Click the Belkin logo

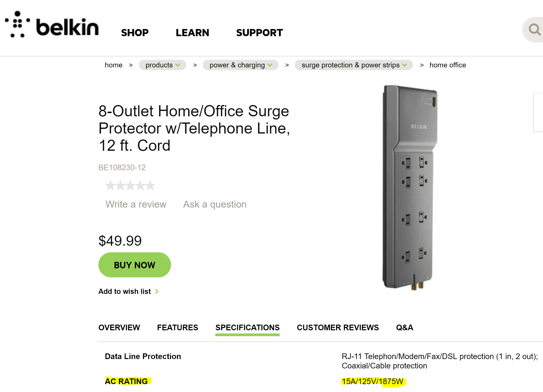point(52,24)
